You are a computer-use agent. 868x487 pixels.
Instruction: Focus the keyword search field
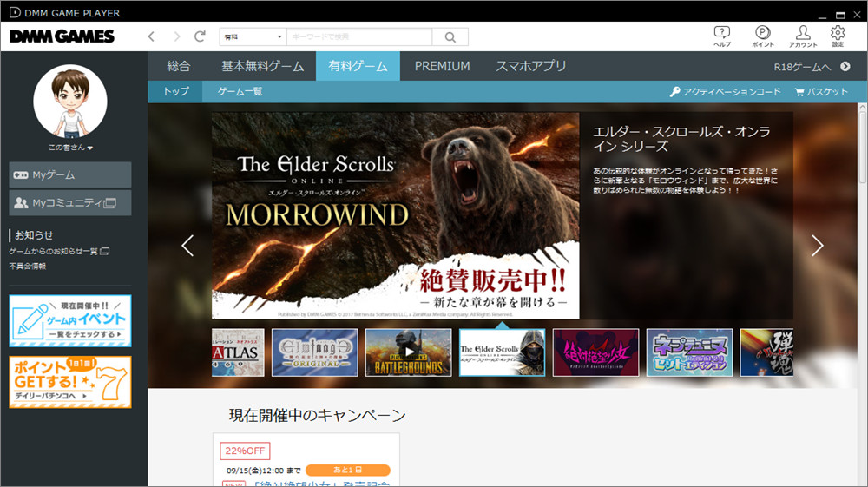tap(359, 37)
